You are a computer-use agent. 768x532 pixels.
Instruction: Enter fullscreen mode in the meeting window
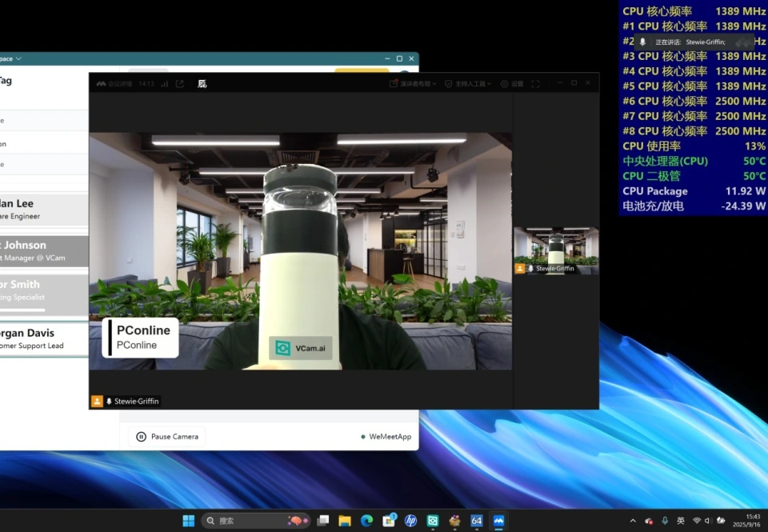coord(535,83)
